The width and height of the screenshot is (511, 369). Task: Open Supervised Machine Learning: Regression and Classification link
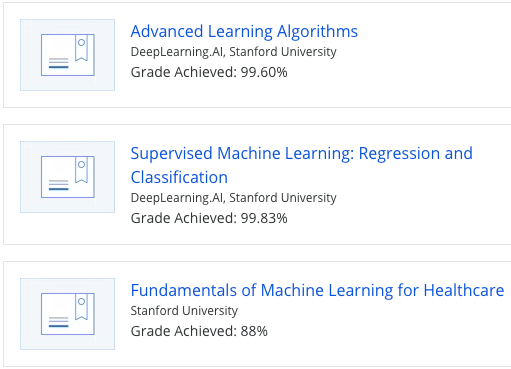pyautogui.click(x=302, y=165)
